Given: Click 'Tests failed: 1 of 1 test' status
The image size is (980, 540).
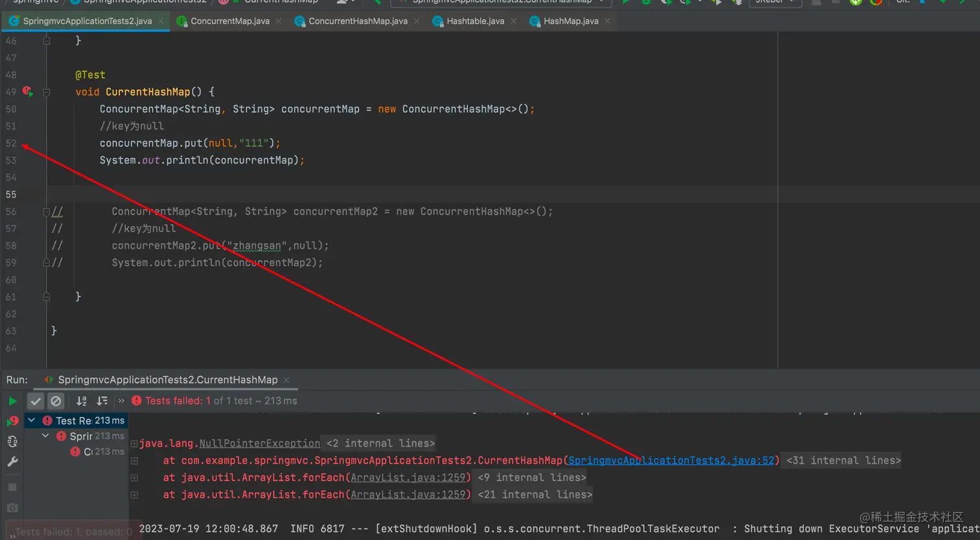Looking at the screenshot, I should (x=215, y=401).
